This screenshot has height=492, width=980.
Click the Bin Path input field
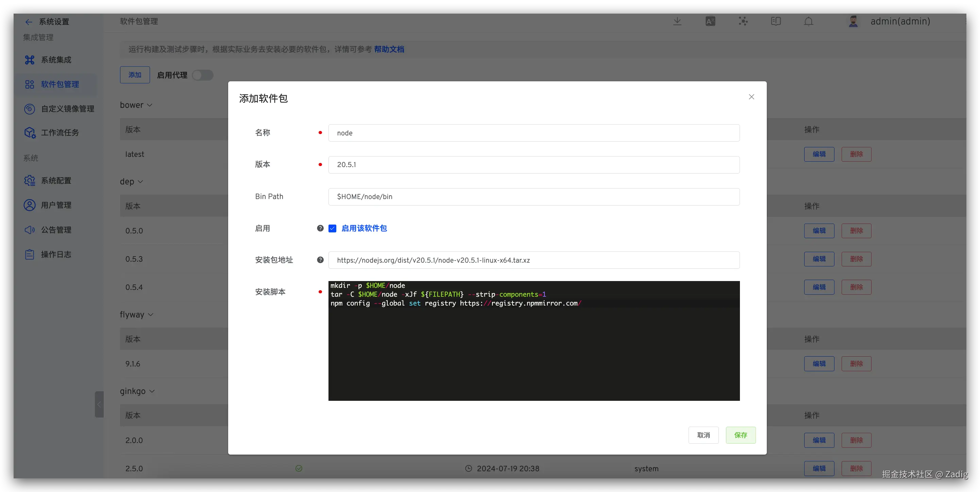[x=534, y=197]
